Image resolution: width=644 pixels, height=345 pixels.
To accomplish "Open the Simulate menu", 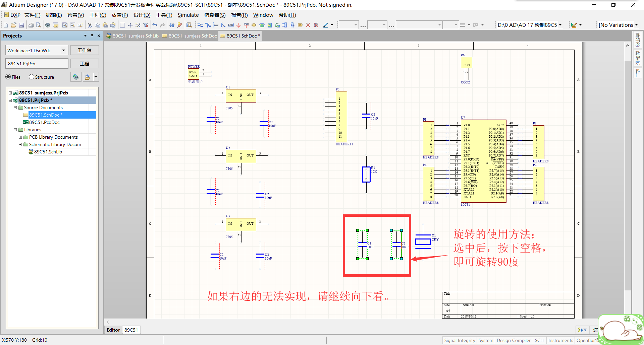I will pos(188,15).
